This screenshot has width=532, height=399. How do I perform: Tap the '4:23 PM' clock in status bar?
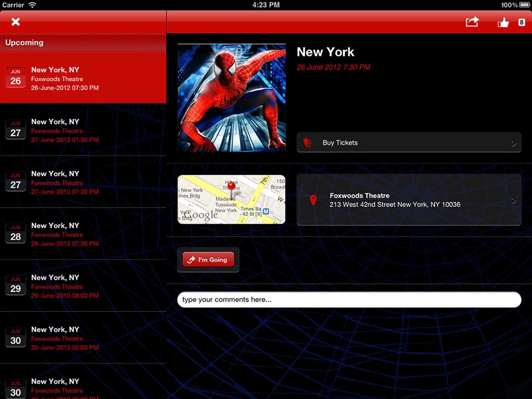(266, 5)
